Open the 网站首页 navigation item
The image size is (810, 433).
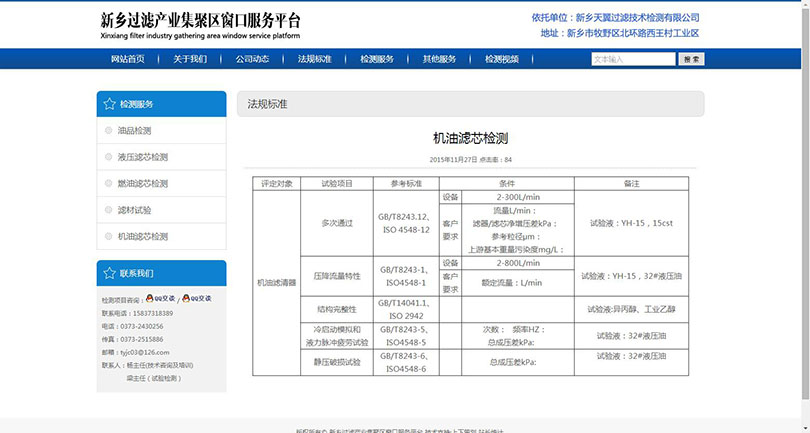(127, 59)
